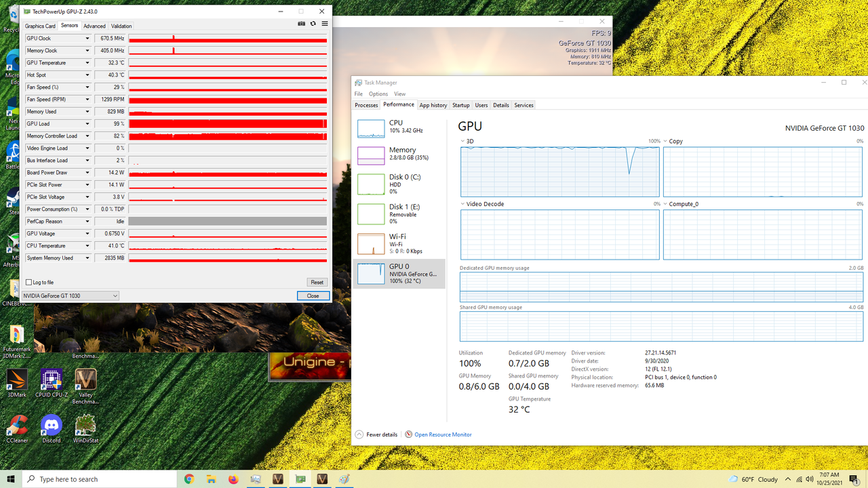The height and width of the screenshot is (488, 868).
Task: Click the GPU-Z refresh icon
Action: 313,24
